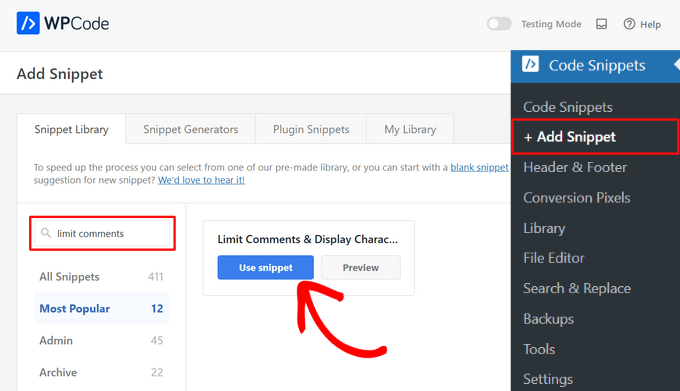Image resolution: width=680 pixels, height=391 pixels.
Task: Click the Code Snippets header icon
Action: [530, 64]
